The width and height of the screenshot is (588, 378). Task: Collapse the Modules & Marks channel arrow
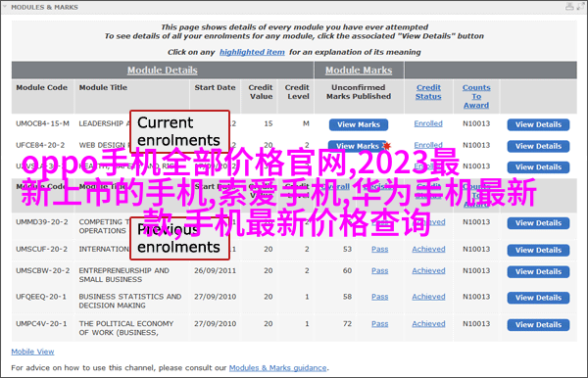(5, 7)
